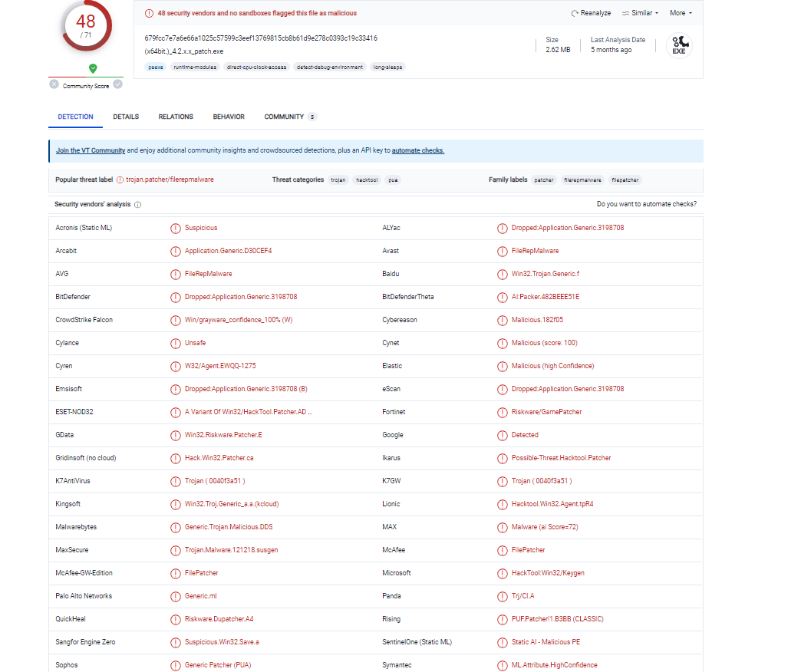The width and height of the screenshot is (801, 672).
Task: Click the file hash 679fcc7e7a6e66a... text
Action: tap(261, 38)
